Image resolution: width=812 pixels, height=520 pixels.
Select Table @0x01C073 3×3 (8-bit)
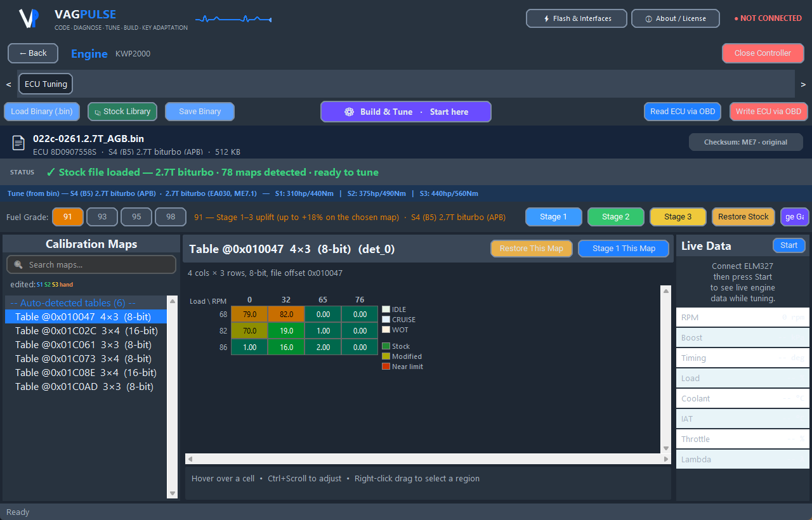click(86, 359)
